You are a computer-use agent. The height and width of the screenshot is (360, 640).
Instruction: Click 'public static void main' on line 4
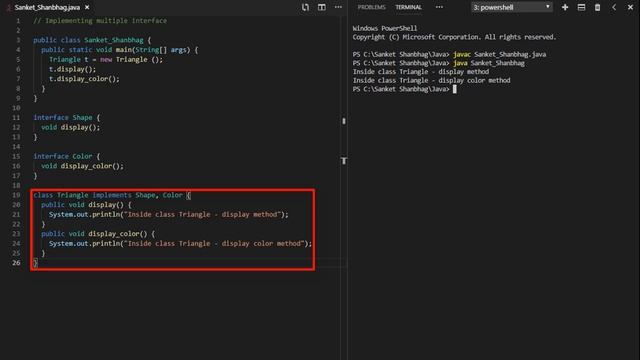87,50
